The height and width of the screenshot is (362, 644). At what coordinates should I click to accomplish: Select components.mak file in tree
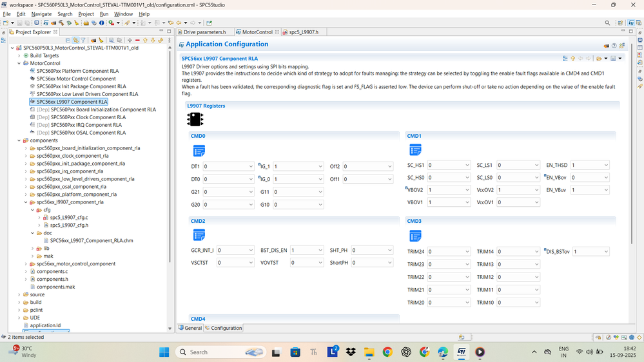point(55,287)
